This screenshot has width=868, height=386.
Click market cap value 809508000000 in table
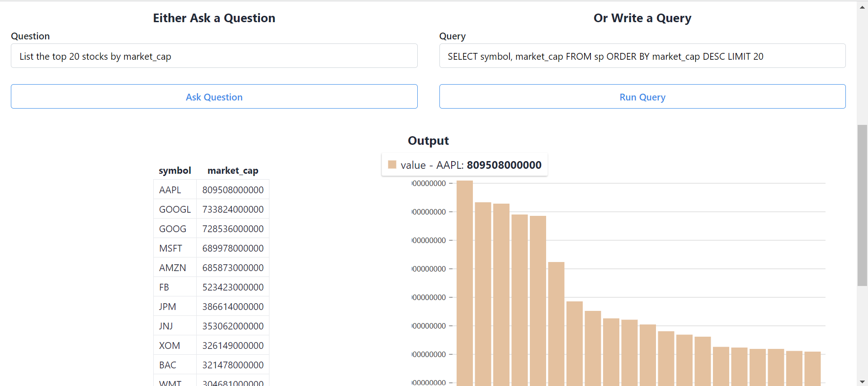[x=233, y=190]
